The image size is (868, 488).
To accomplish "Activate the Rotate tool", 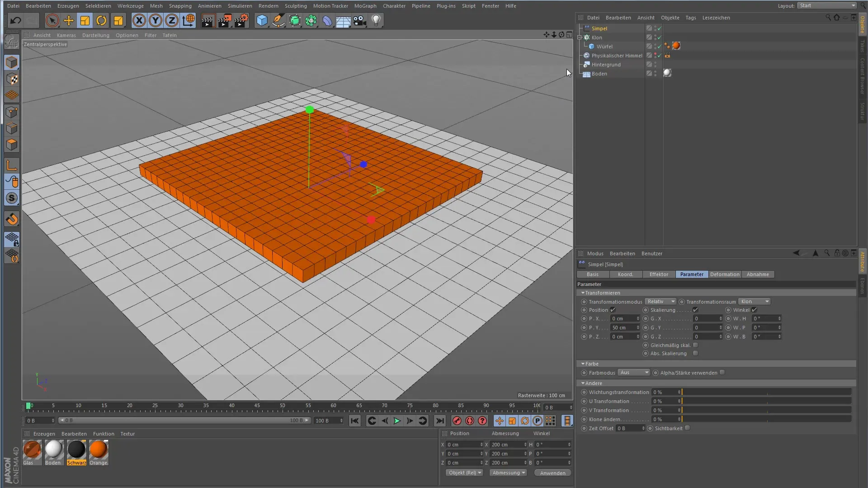I will tap(102, 20).
